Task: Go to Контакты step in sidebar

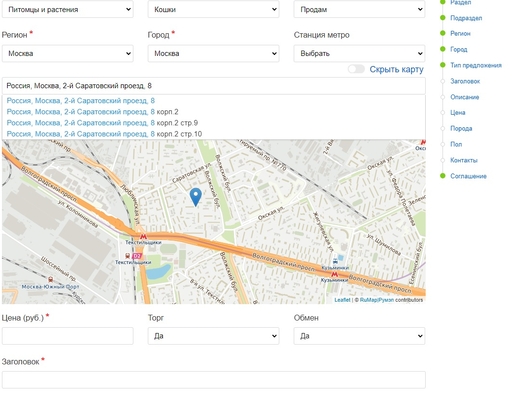Action: tap(464, 160)
